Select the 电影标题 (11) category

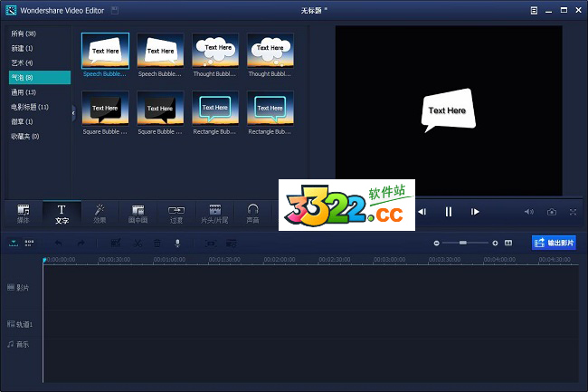[30, 107]
